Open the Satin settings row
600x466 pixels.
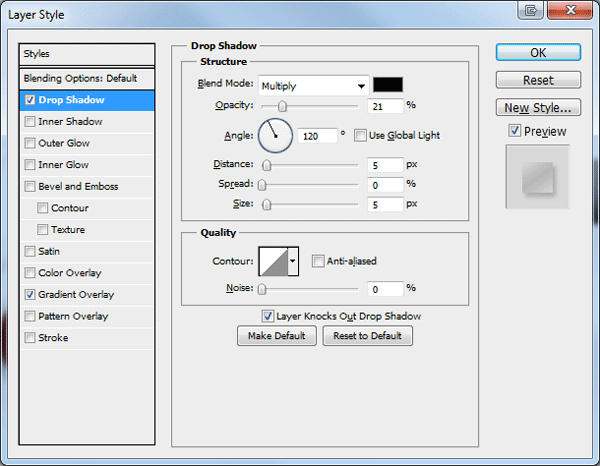[87, 251]
